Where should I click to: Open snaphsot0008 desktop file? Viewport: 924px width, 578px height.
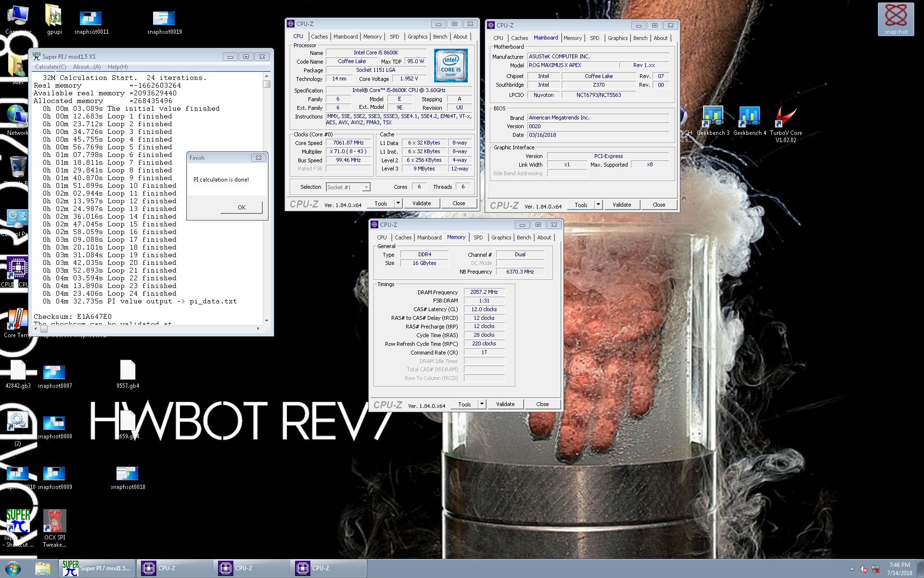[x=54, y=427]
